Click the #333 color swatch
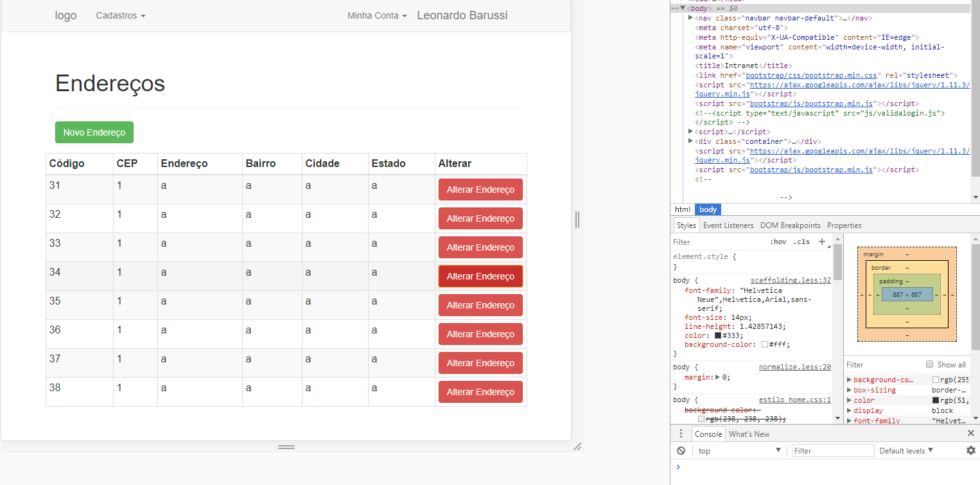Image resolution: width=980 pixels, height=485 pixels. pyautogui.click(x=718, y=335)
